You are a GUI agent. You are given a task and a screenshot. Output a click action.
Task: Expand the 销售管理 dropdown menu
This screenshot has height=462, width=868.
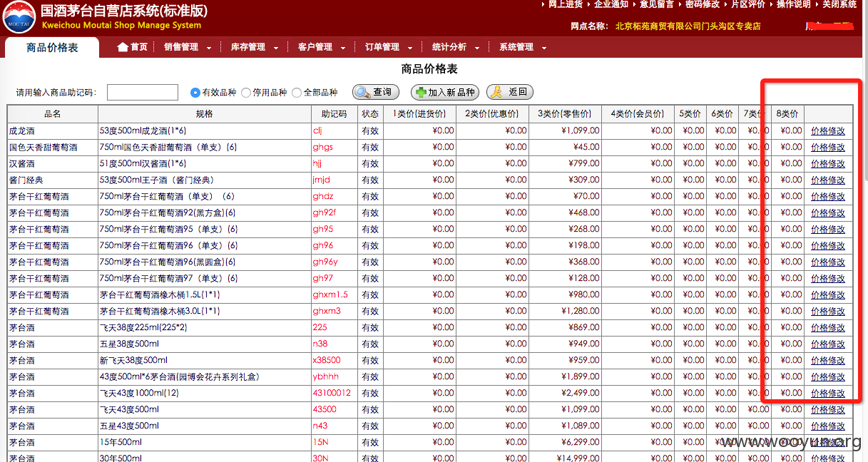point(188,47)
